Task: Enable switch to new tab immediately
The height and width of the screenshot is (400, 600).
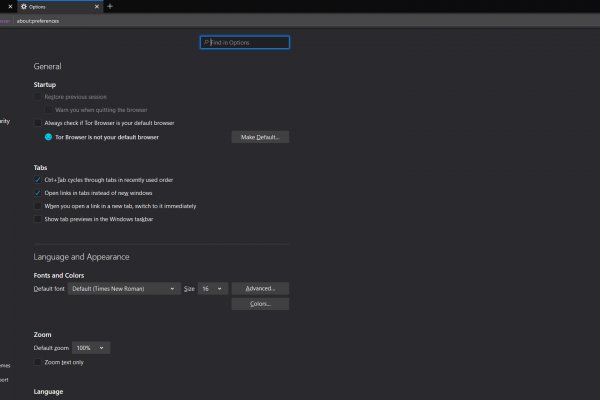Action: [x=38, y=205]
